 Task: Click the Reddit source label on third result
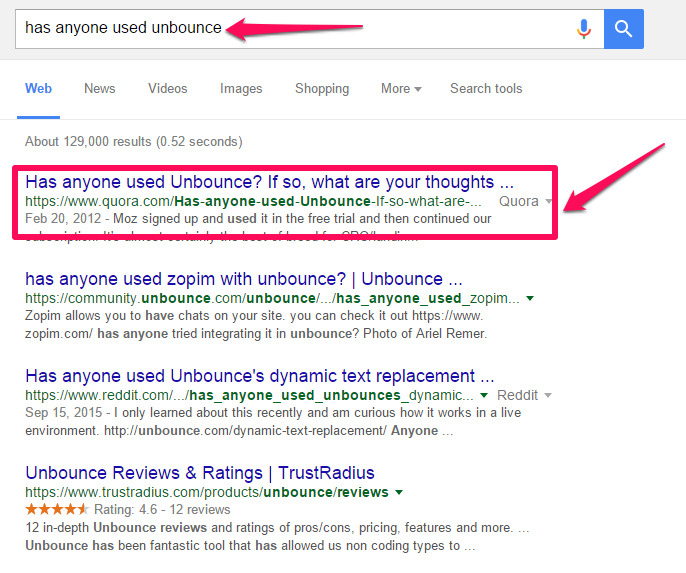[518, 395]
